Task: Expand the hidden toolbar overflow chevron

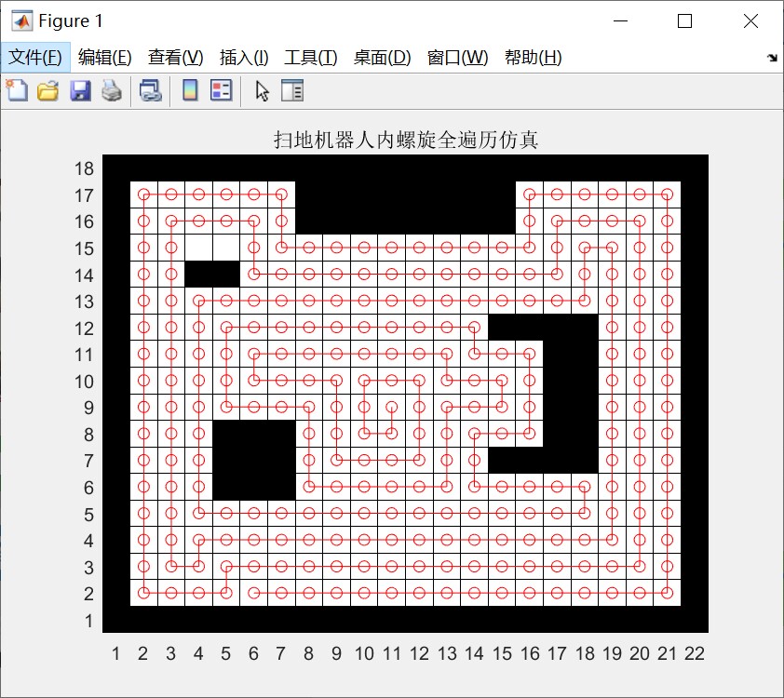Action: [x=772, y=57]
